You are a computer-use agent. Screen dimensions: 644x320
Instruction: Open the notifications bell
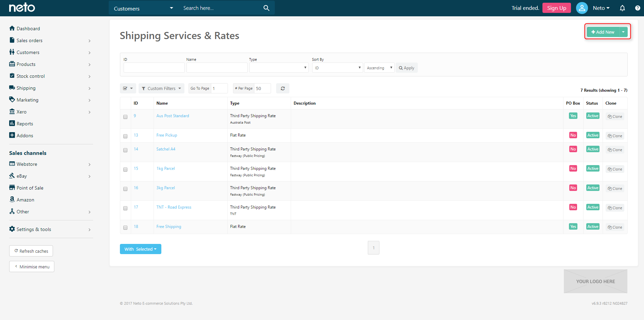(622, 8)
